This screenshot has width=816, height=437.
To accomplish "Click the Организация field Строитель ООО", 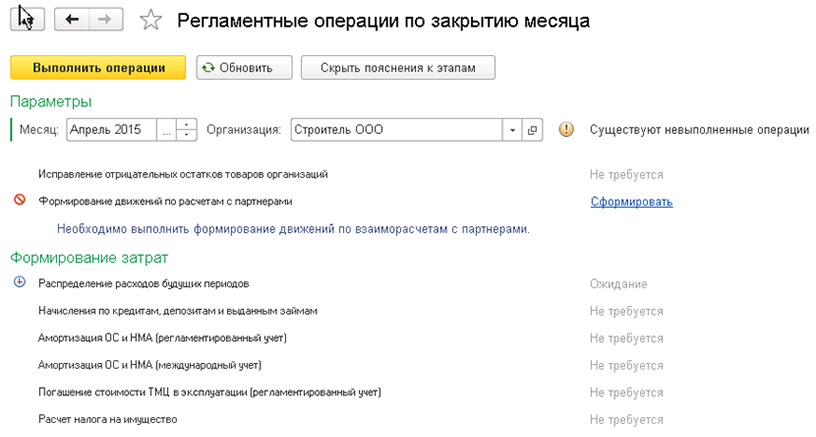I will click(x=397, y=130).
